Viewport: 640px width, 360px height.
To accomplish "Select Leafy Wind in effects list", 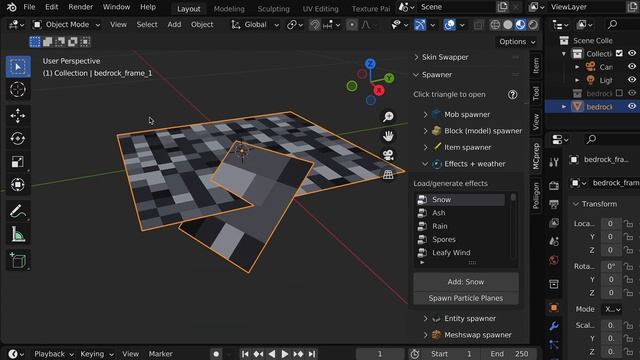I will (460, 253).
